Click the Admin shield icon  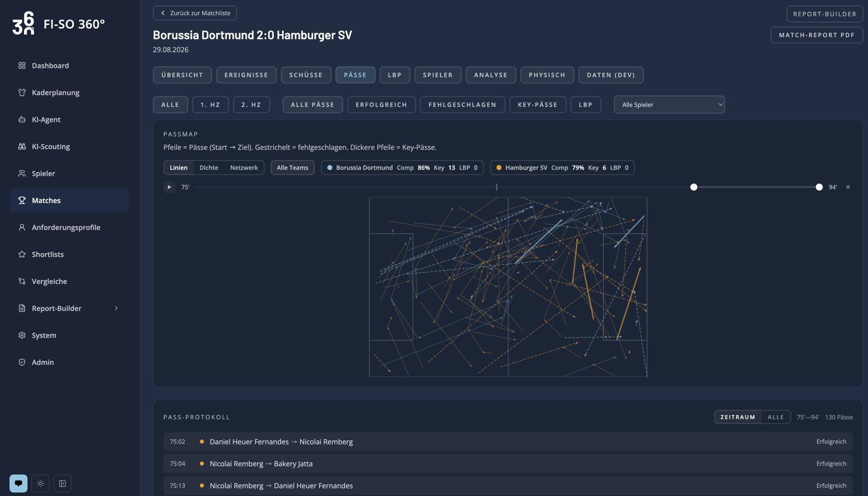click(x=22, y=363)
